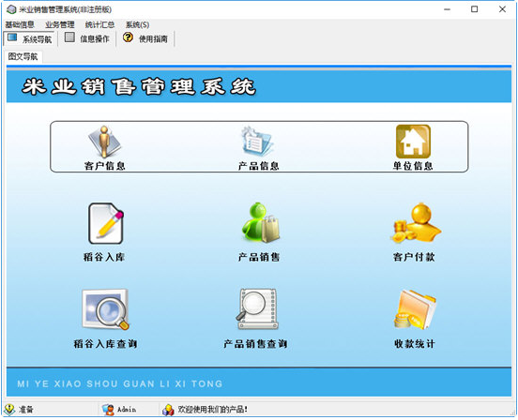Viewport: 518px width, 420px height.
Task: Click the 客户信息 label
Action: point(105,166)
